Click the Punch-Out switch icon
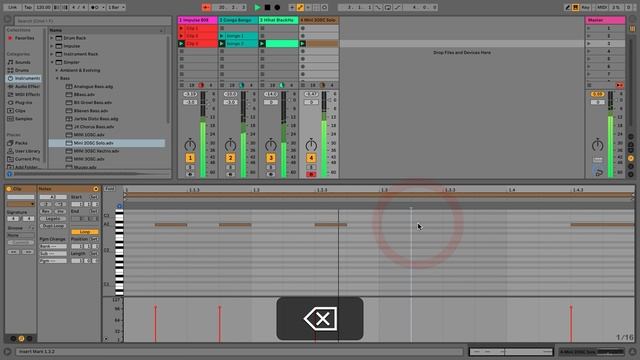Viewport: 640px width, 360px height. click(x=397, y=7)
